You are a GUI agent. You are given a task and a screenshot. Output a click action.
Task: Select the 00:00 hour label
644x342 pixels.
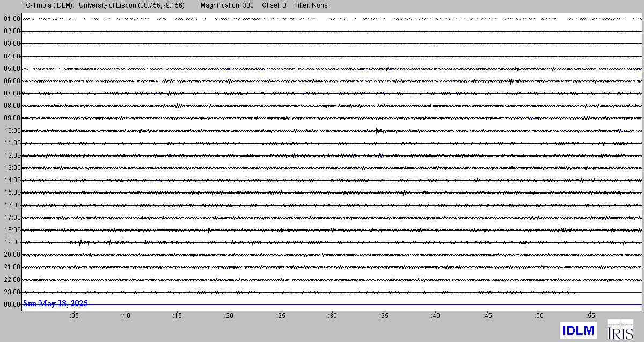coord(12,304)
